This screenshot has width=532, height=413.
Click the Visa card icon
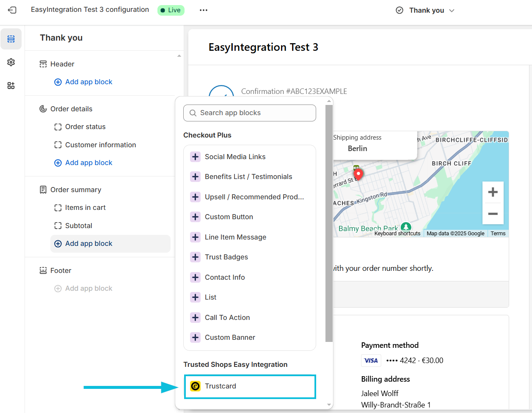pos(371,361)
